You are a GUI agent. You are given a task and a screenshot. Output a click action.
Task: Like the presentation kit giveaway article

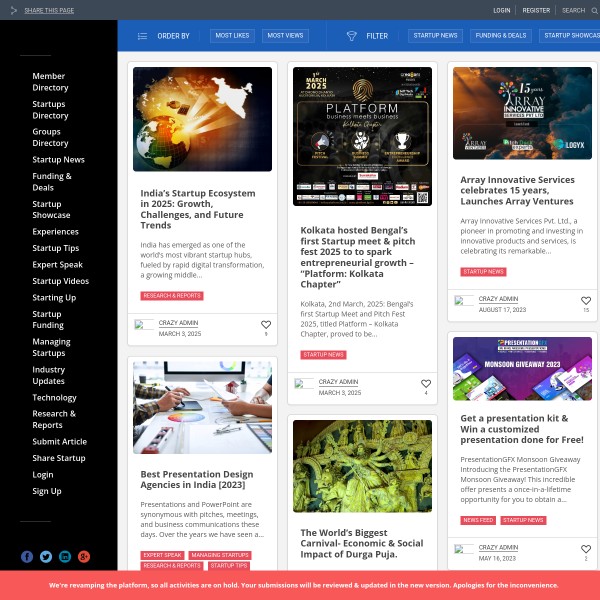586,549
